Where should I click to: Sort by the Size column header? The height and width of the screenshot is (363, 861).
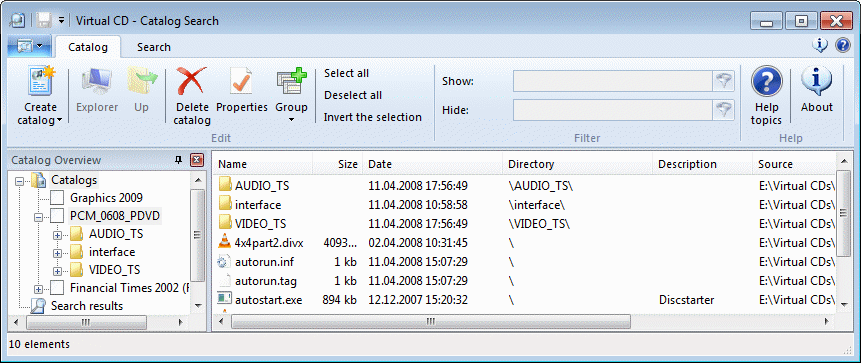pyautogui.click(x=338, y=164)
